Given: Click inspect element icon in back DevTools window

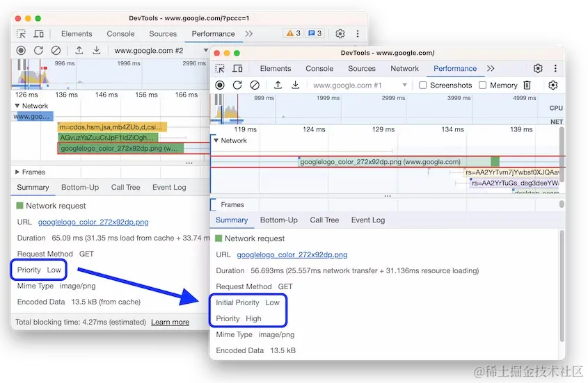Looking at the screenshot, I should 22,34.
